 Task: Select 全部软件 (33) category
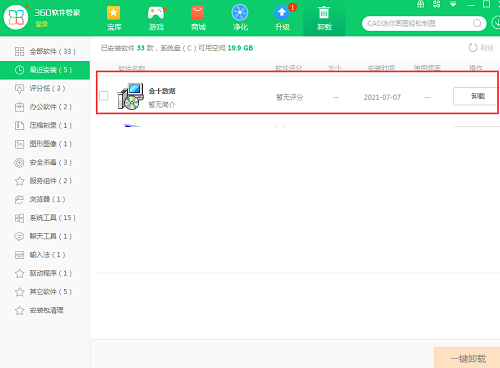pyautogui.click(x=45, y=51)
